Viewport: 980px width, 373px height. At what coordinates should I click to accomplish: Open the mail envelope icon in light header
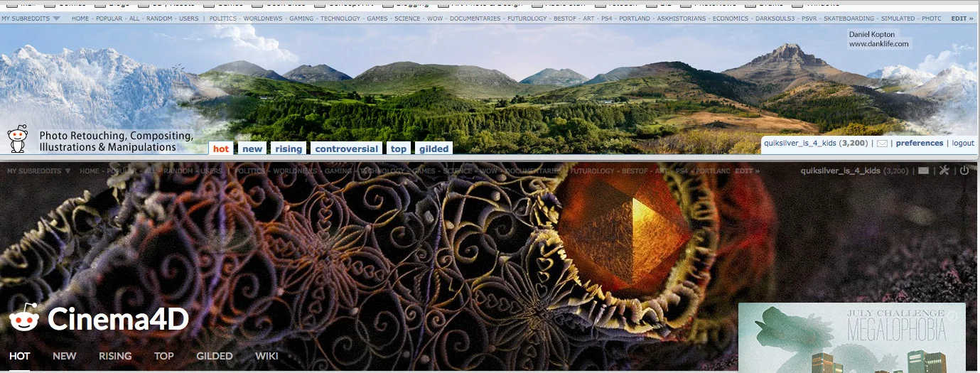[882, 144]
